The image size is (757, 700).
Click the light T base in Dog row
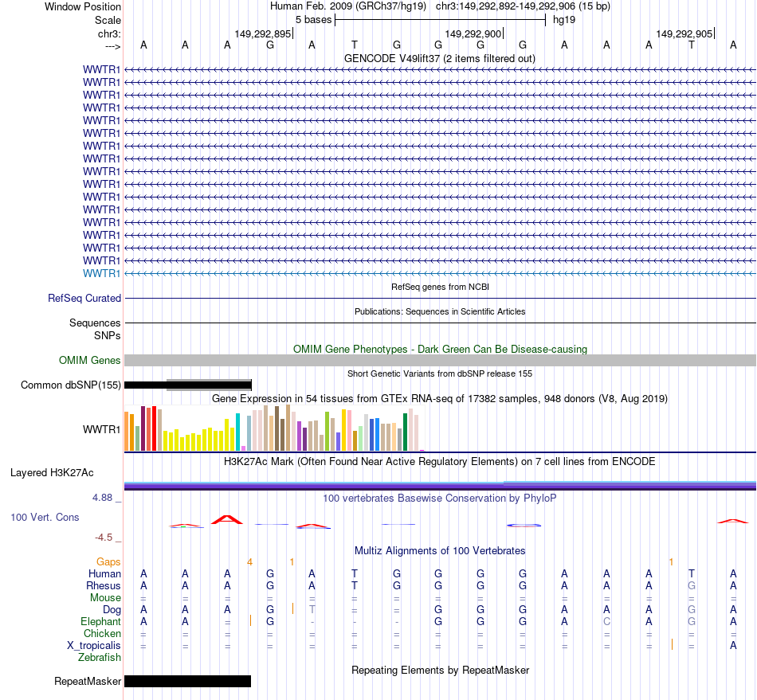pyautogui.click(x=312, y=609)
